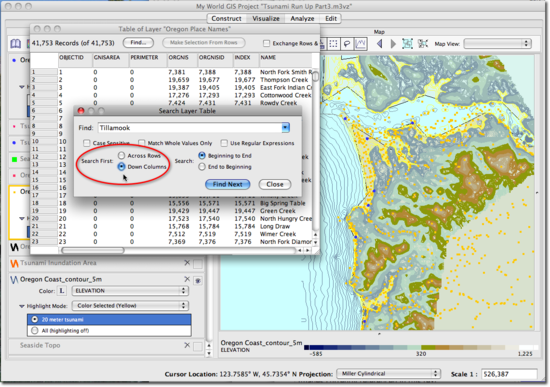
Task: Select Across Rows radio button
Action: click(121, 155)
